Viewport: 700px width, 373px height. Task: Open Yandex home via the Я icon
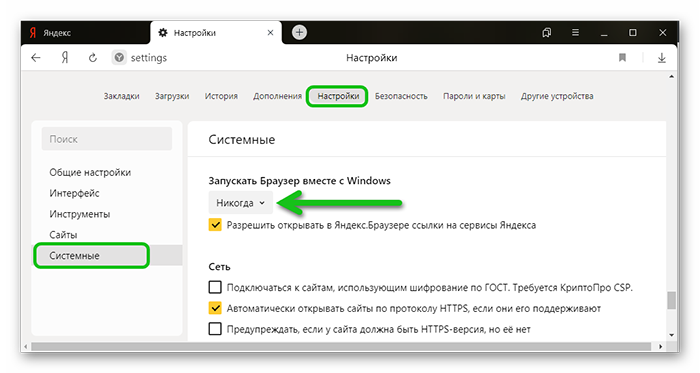tap(65, 58)
